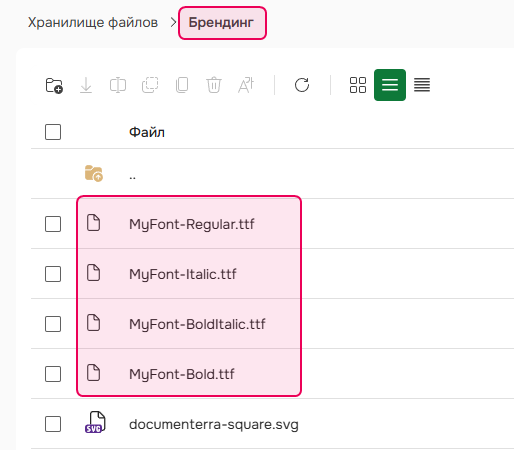514x450 pixels.
Task: Click file icon of MyFont-Regular.ttf
Action: [93, 223]
